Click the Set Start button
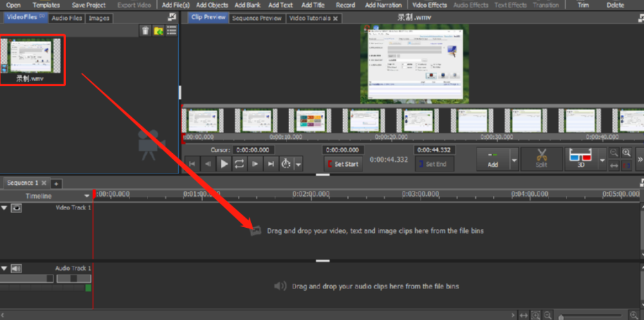Viewport: 644px width, 320px height. click(342, 164)
